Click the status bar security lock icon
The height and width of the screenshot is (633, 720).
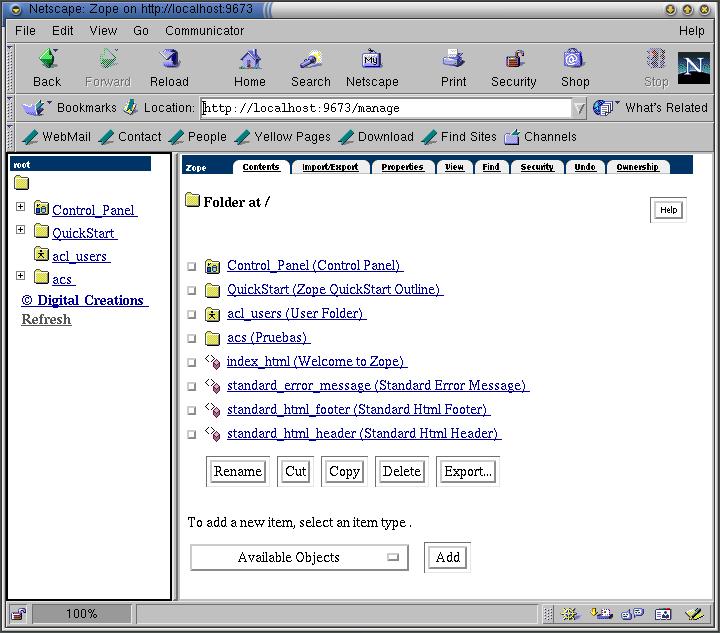click(x=18, y=614)
